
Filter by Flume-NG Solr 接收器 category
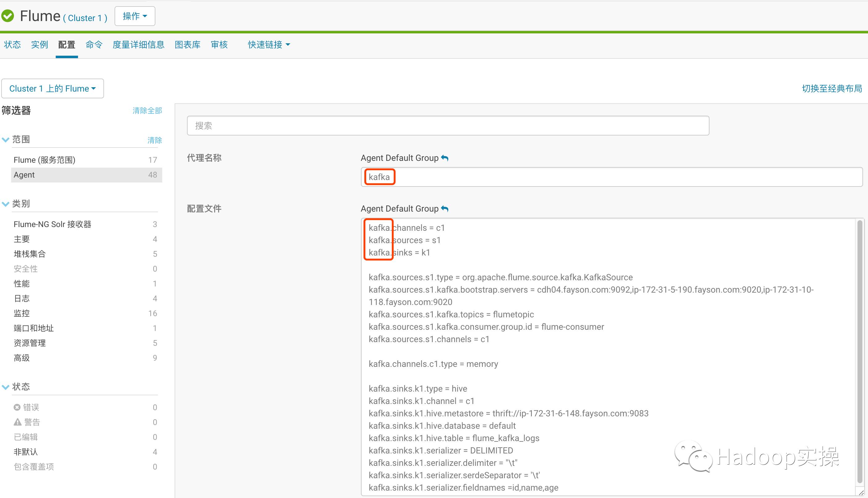coord(87,224)
